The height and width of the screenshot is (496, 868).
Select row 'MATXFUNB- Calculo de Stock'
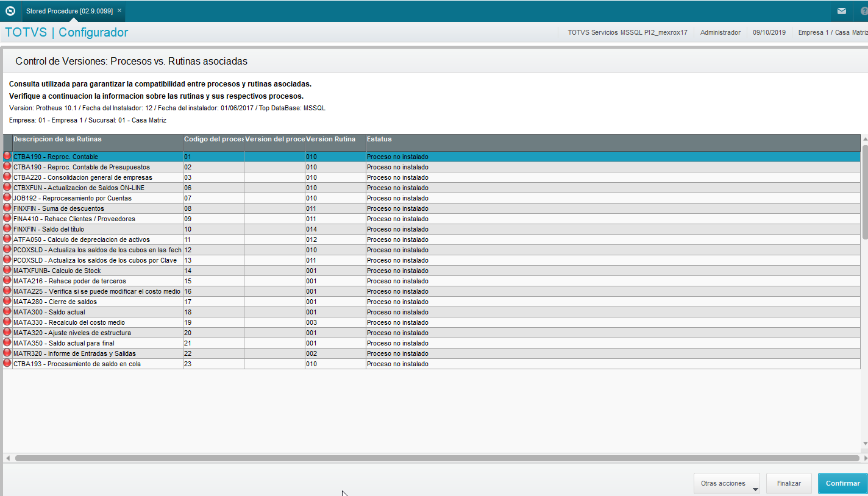point(432,271)
